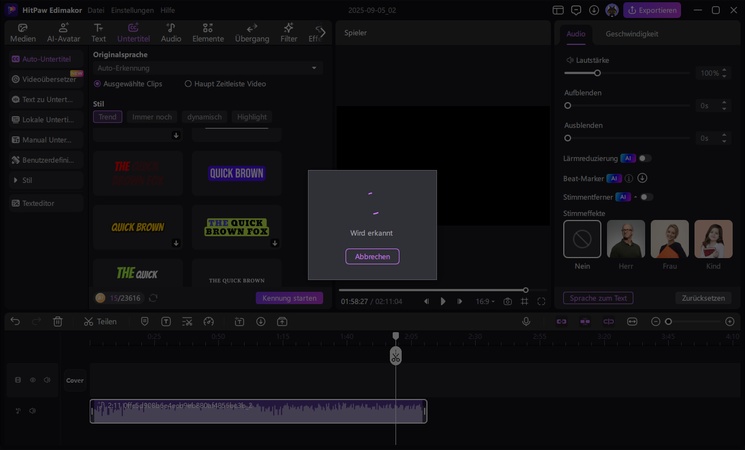Mute the audio track speaker icon

click(x=32, y=411)
